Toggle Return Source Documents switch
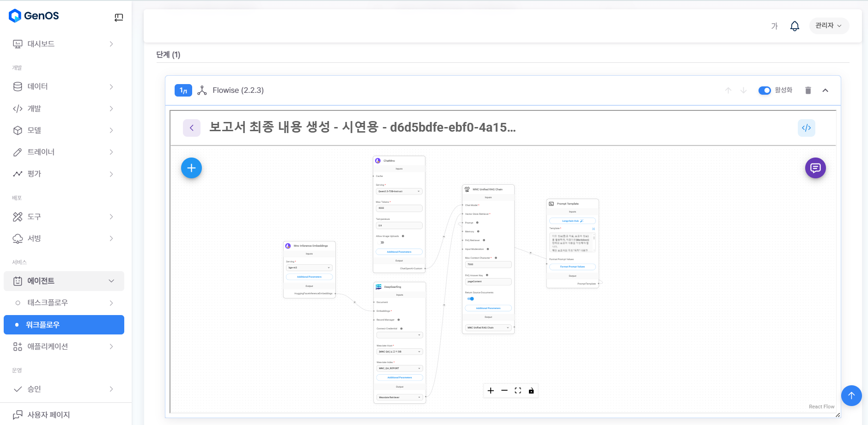 click(x=470, y=299)
